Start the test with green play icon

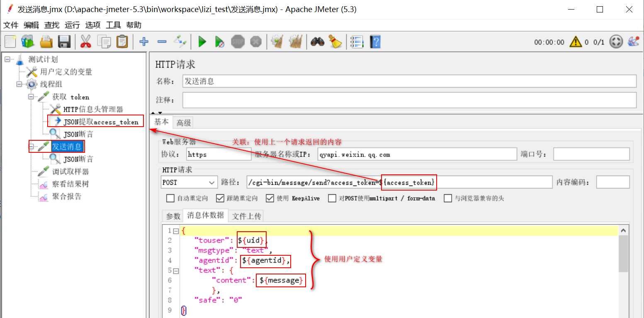(202, 42)
